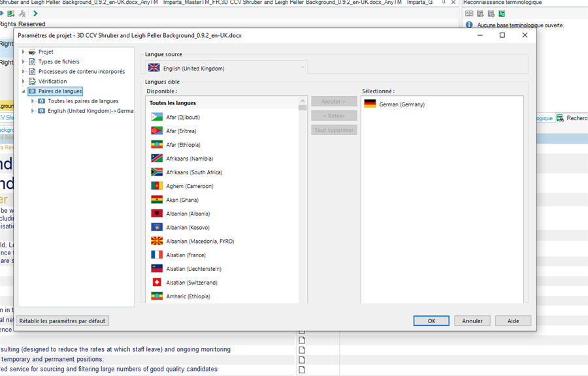Click the Projet folder icon in the tree

[32, 52]
